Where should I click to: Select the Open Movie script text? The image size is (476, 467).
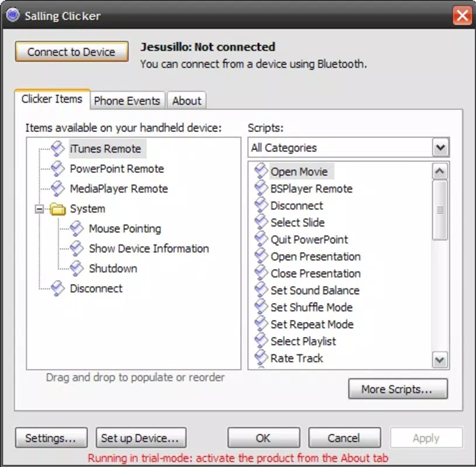[299, 172]
